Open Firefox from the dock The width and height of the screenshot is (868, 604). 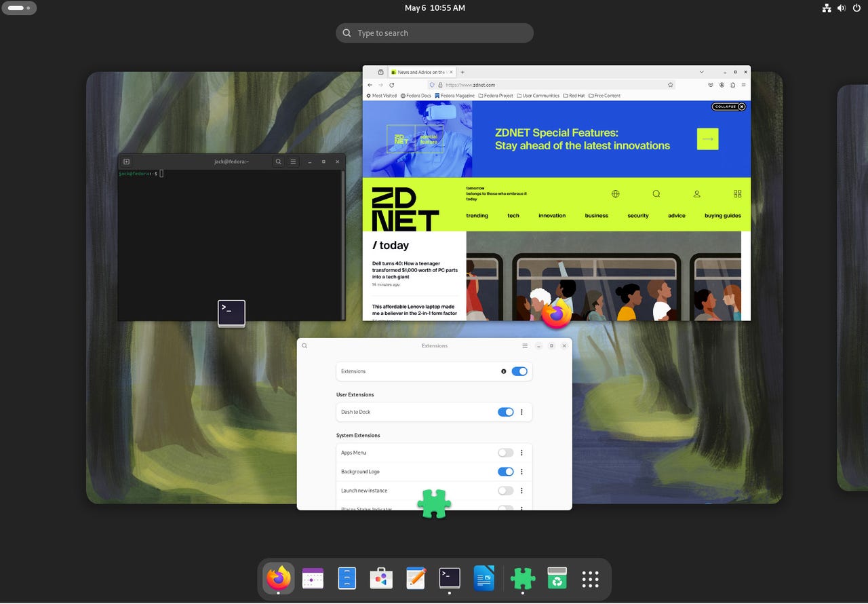pyautogui.click(x=278, y=578)
